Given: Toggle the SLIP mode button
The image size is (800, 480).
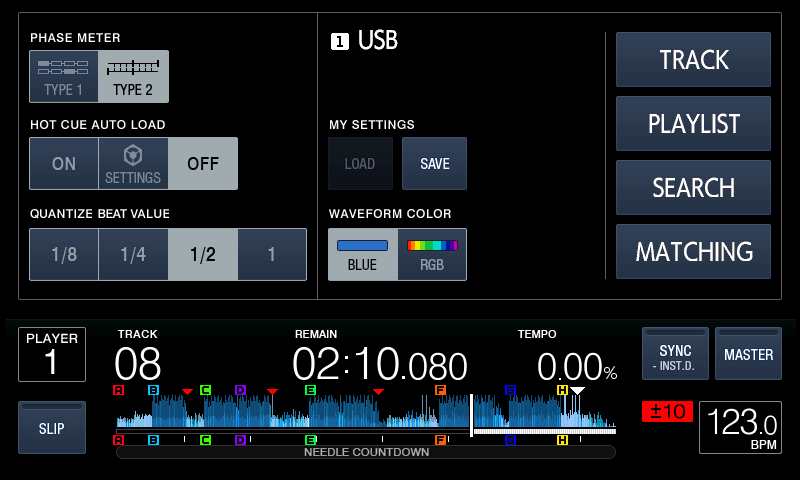Looking at the screenshot, I should 52,428.
